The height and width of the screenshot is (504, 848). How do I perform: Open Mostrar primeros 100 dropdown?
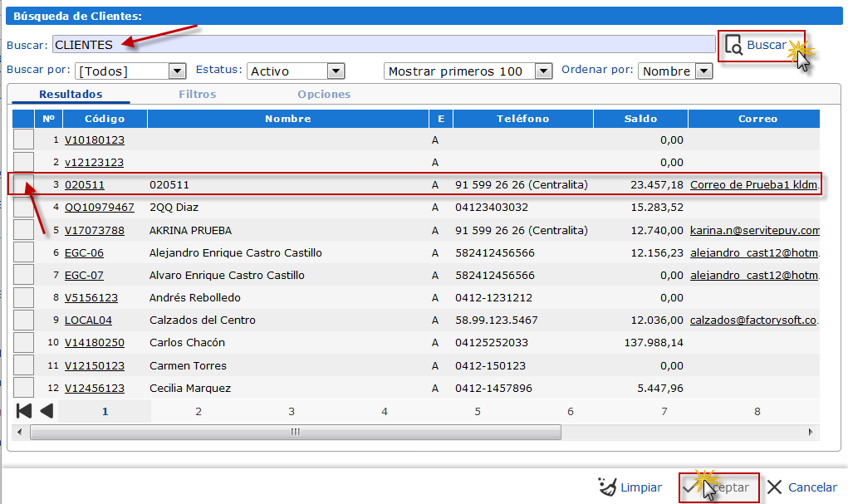(543, 71)
